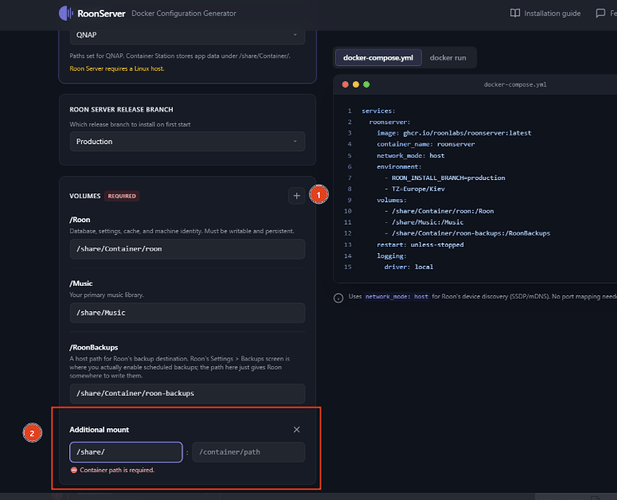Screen dimensions: 617x500
Task: Edit the /Music host path field
Action: coord(187,313)
